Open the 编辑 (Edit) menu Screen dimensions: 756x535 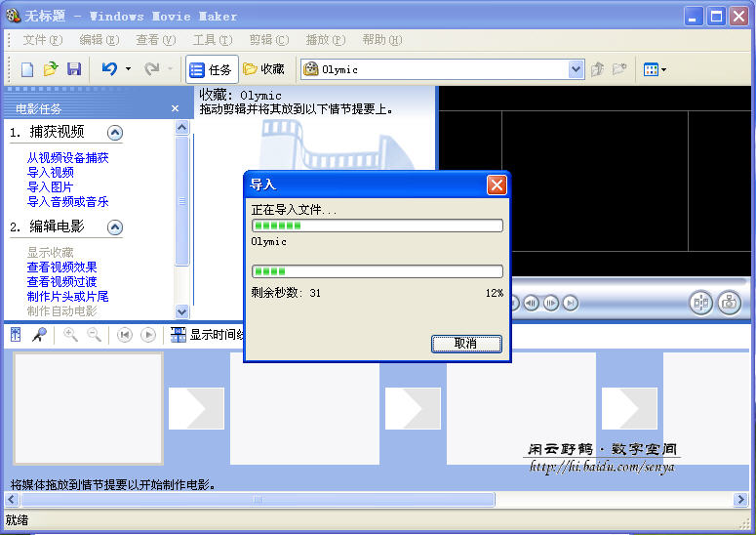click(99, 40)
